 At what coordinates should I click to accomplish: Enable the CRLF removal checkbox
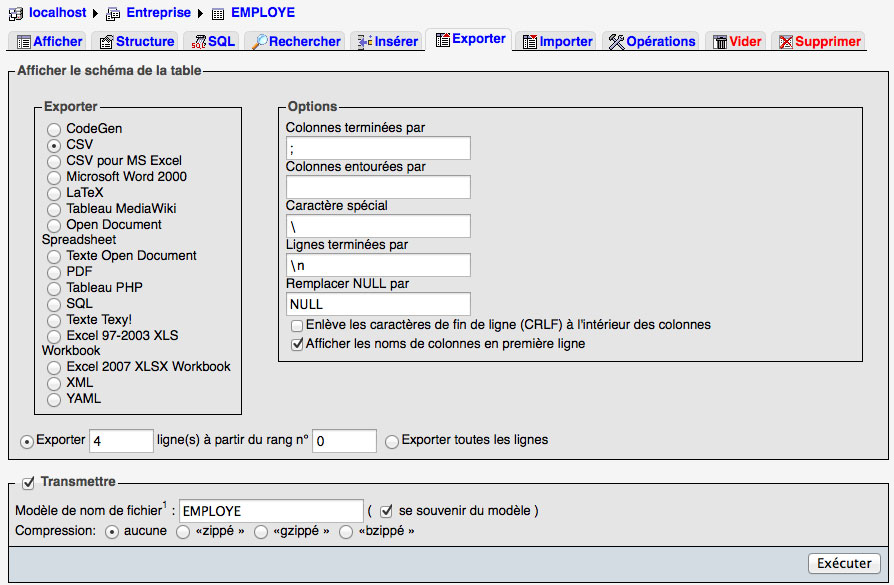pyautogui.click(x=297, y=325)
